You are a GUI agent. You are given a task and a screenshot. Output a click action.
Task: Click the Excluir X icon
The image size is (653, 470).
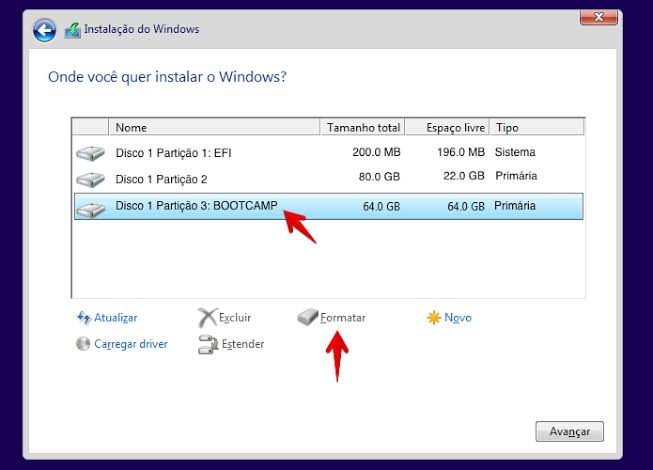207,318
